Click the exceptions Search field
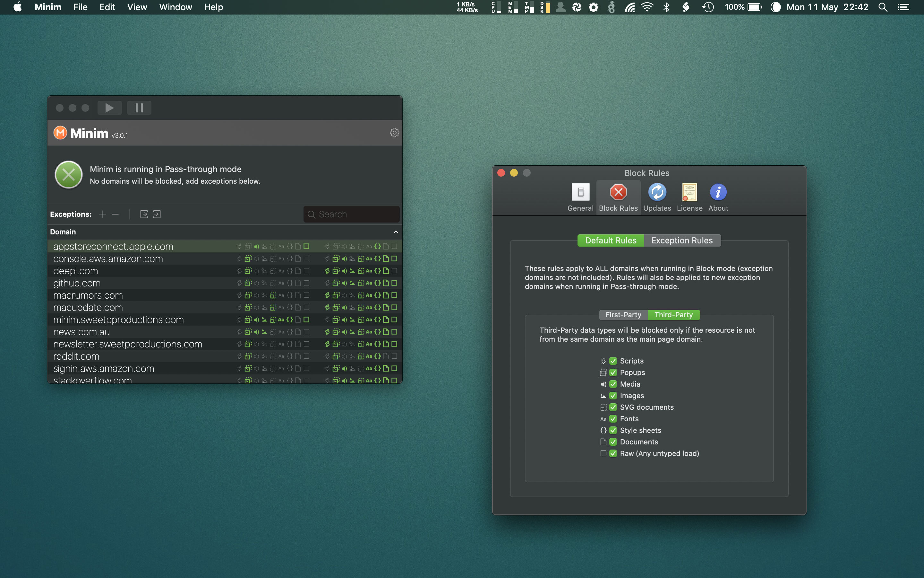 351,214
